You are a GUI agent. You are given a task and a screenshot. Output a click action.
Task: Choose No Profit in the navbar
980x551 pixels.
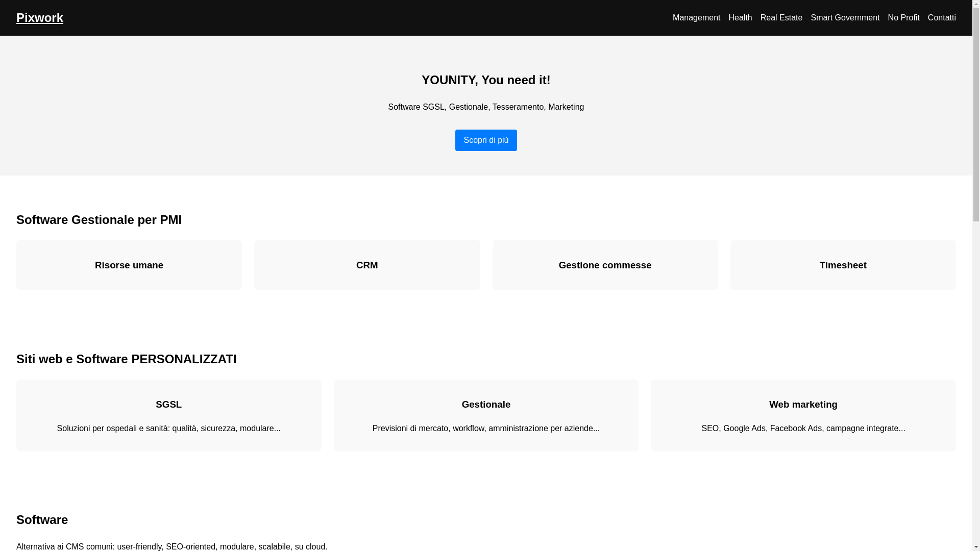(x=903, y=18)
